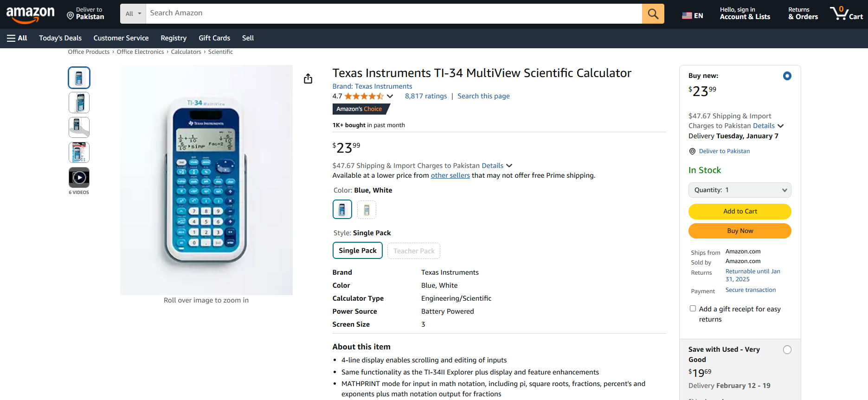Click the orange search magnifier button

pyautogui.click(x=653, y=13)
